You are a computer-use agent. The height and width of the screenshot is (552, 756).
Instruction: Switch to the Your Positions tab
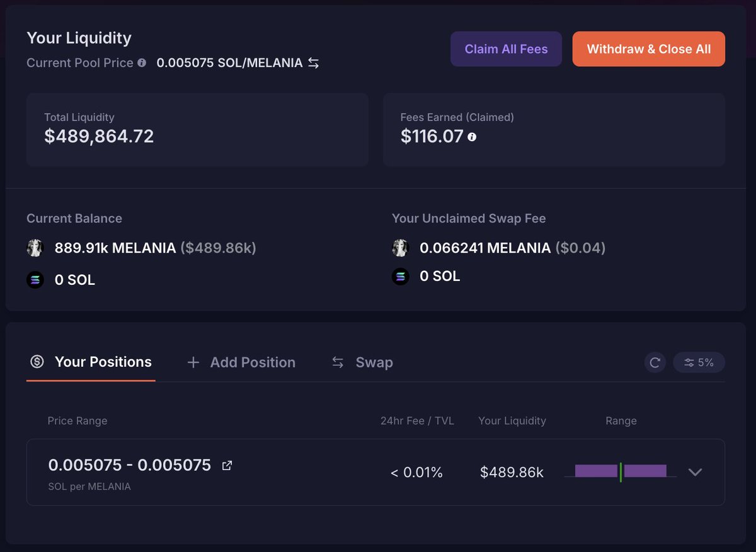(x=91, y=362)
